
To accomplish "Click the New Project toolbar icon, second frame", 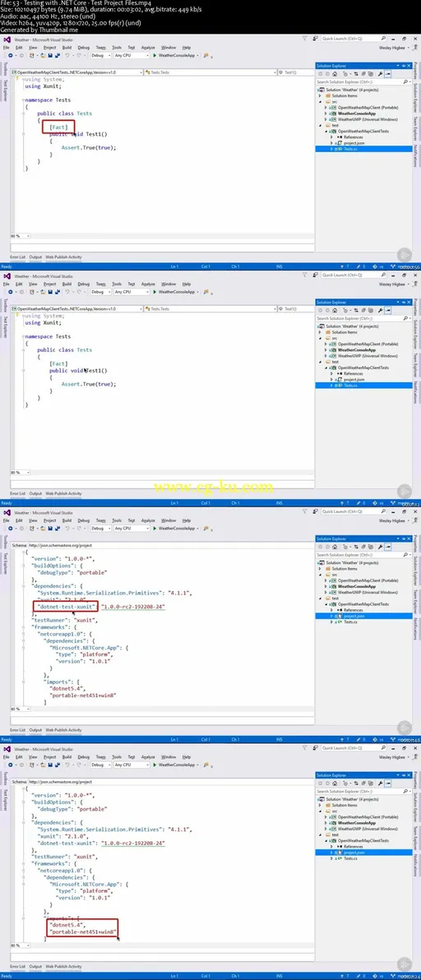I will [x=31, y=291].
